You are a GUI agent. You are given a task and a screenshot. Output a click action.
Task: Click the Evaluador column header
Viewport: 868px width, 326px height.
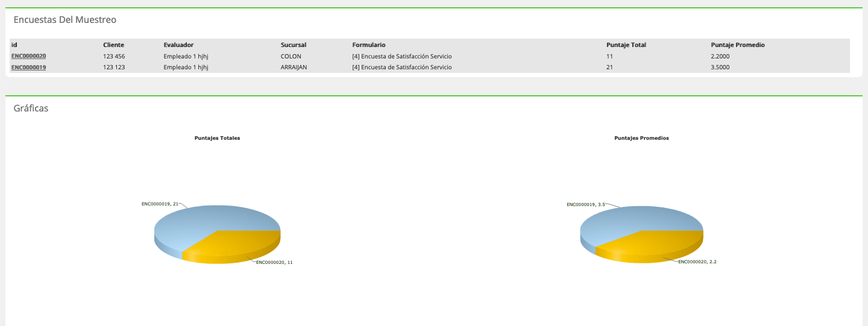point(178,45)
